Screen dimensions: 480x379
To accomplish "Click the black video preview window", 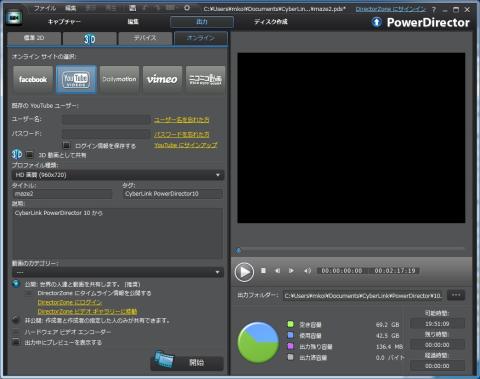I will (x=351, y=138).
